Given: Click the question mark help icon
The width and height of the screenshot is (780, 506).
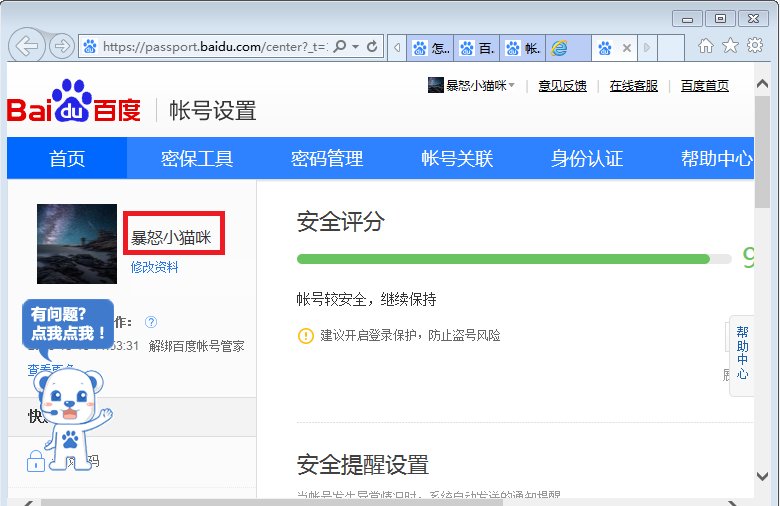Looking at the screenshot, I should tap(151, 322).
